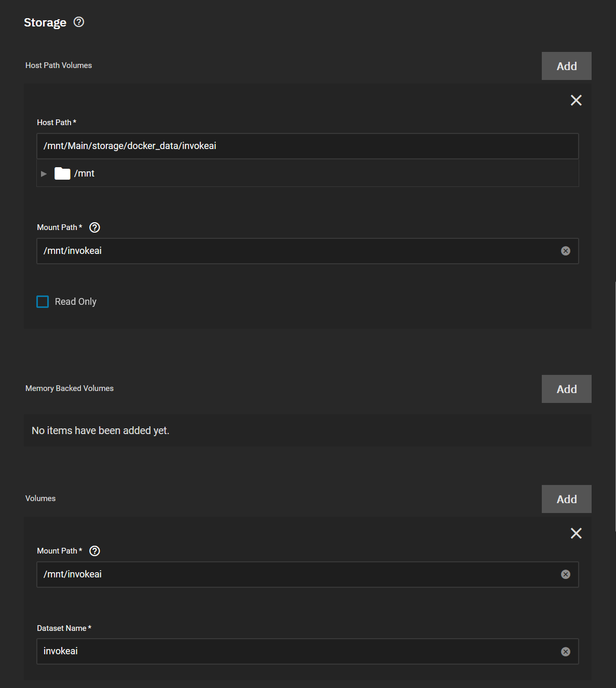Add a Memory Backed Volume
The width and height of the screenshot is (616, 688).
[x=566, y=388]
